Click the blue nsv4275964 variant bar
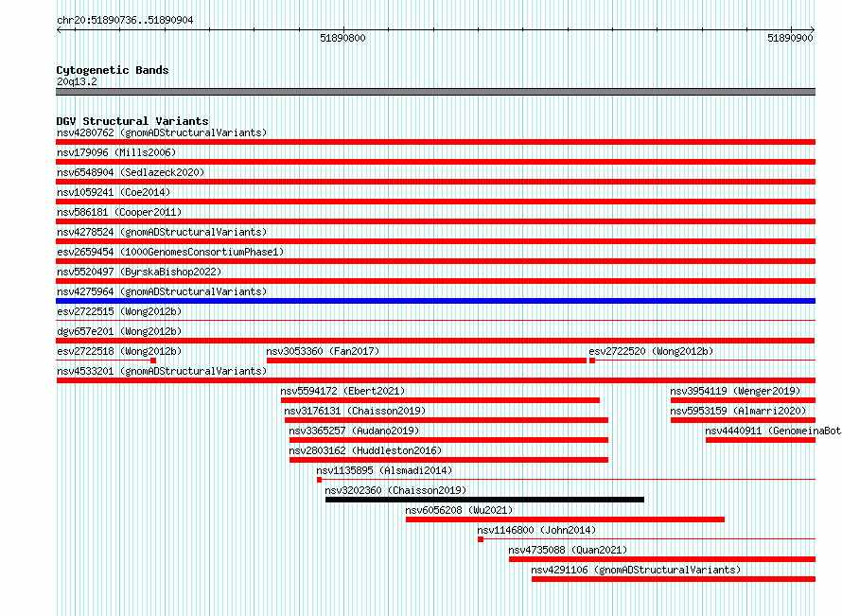The image size is (842, 616). pos(435,301)
